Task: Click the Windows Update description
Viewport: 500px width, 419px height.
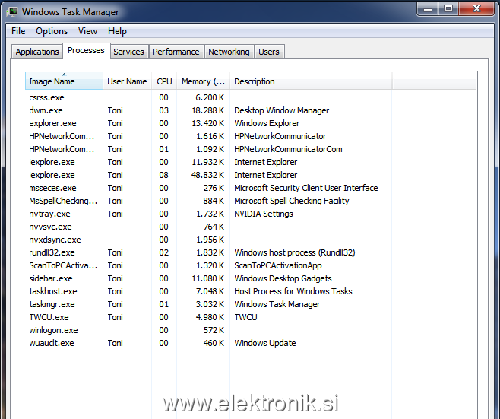Action: pyautogui.click(x=265, y=343)
